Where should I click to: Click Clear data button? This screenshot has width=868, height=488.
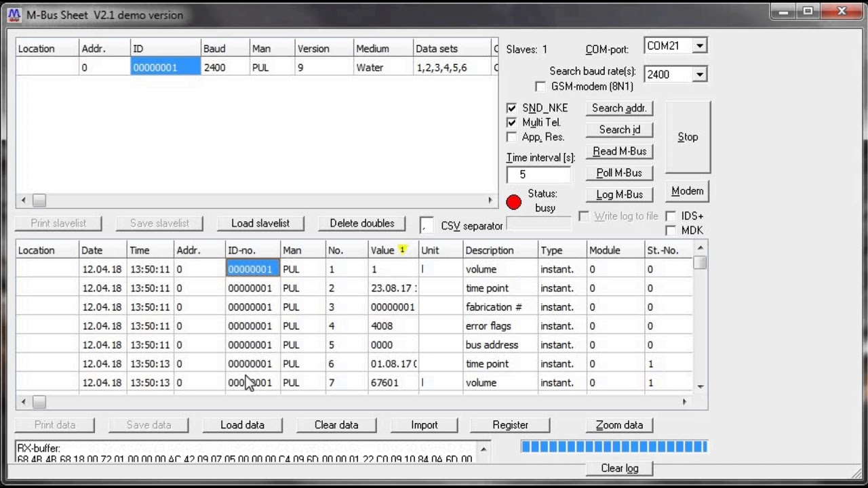(x=336, y=425)
